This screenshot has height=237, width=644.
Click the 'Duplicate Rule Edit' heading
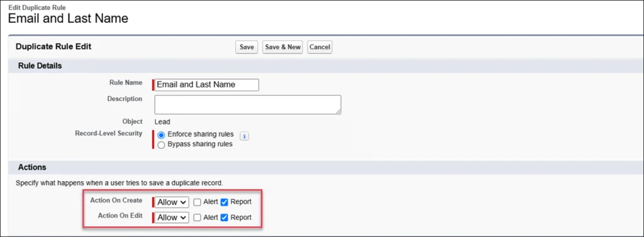(53, 47)
